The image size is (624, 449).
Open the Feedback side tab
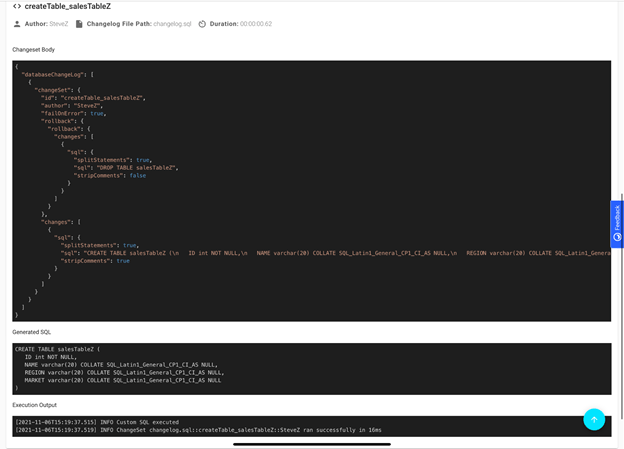[617, 222]
